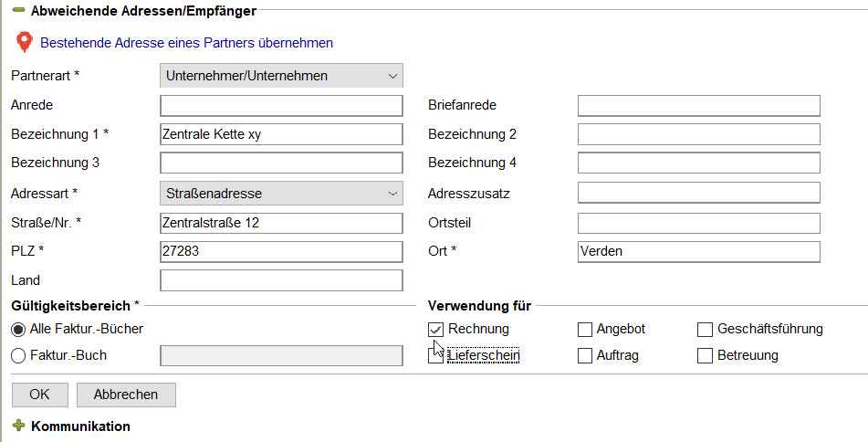The width and height of the screenshot is (868, 442).
Task: Select the Faktur.-Buch radio button
Action: 18,356
